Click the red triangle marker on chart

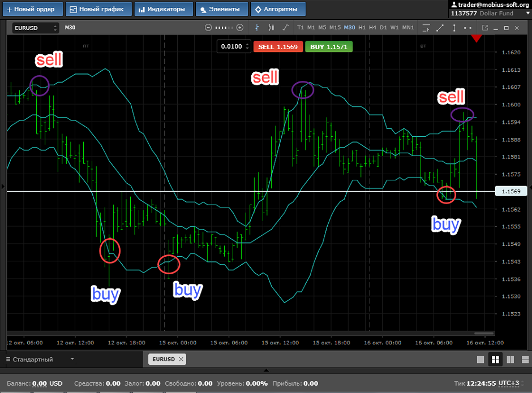pos(477,38)
